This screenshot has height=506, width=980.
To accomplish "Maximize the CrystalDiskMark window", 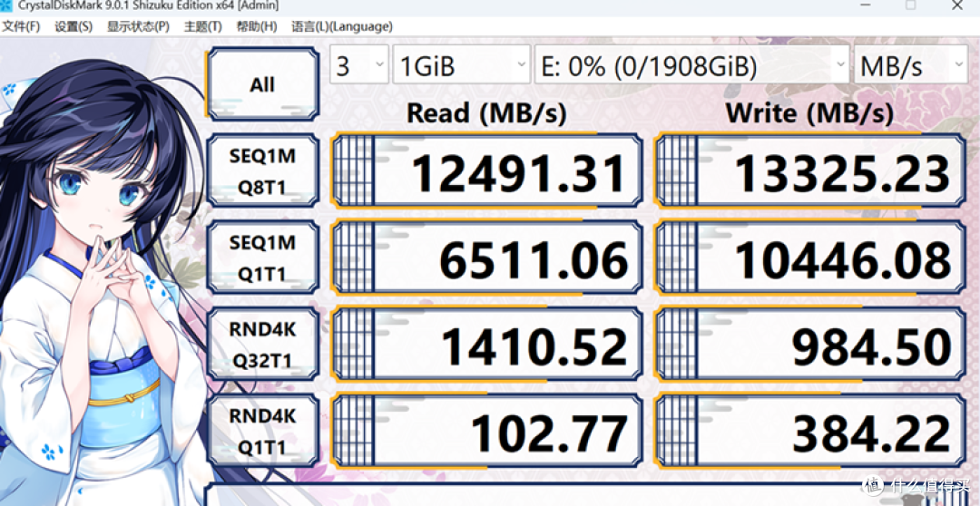I will [911, 5].
